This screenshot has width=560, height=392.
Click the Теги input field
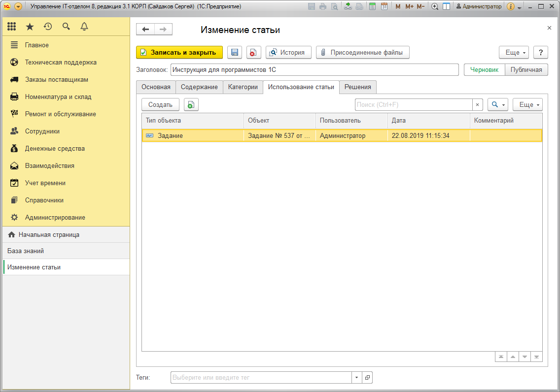(x=261, y=377)
